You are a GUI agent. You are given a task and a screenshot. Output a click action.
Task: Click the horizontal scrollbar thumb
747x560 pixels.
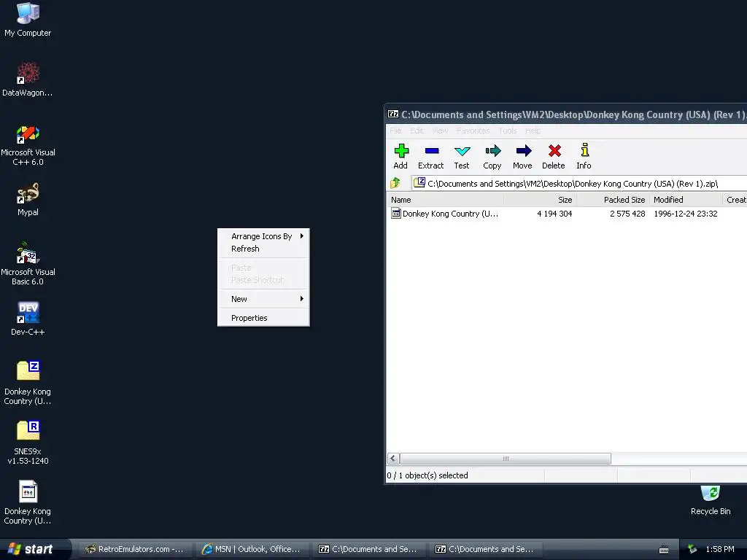pos(506,459)
